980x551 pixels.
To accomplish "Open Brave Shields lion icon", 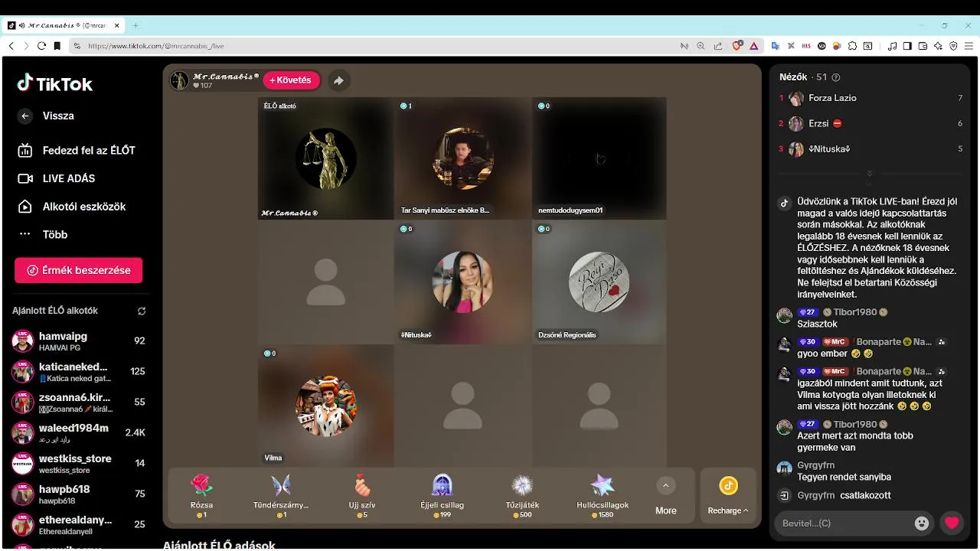I will pyautogui.click(x=737, y=46).
